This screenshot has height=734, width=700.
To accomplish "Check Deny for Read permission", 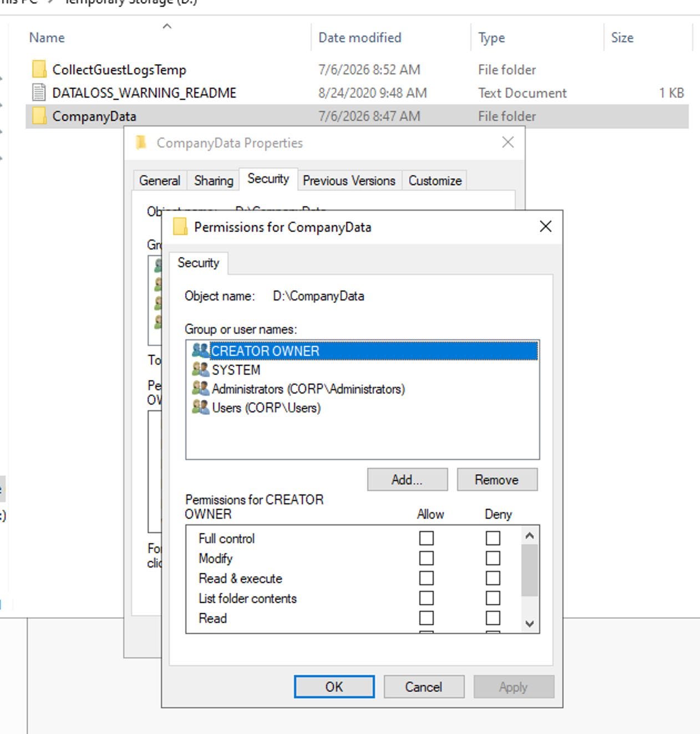I will [493, 618].
